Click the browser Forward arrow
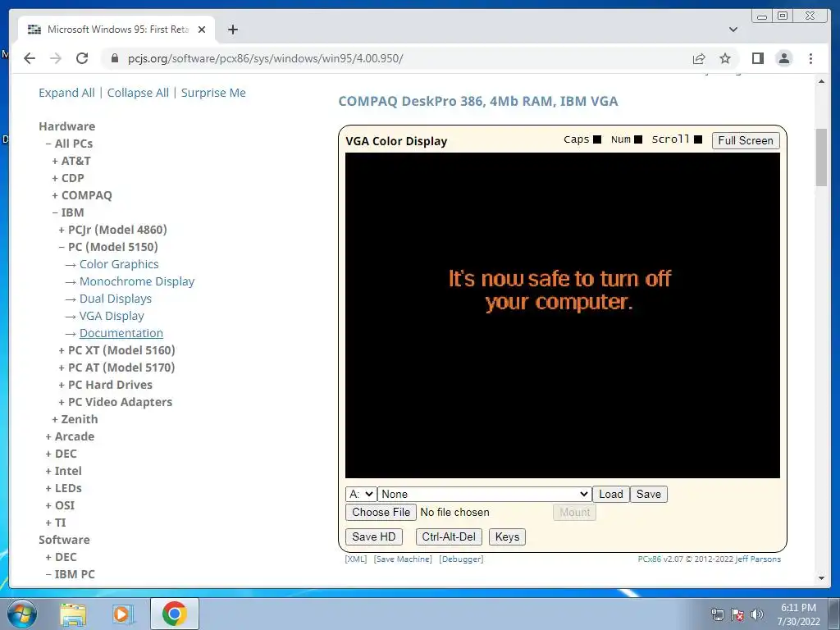Image resolution: width=840 pixels, height=630 pixels. 56,58
